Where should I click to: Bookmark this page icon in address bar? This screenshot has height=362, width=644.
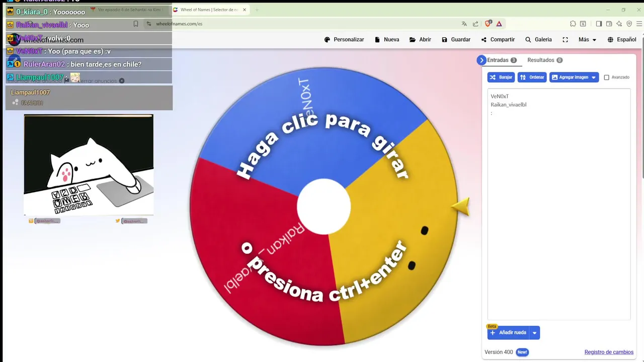[136, 24]
